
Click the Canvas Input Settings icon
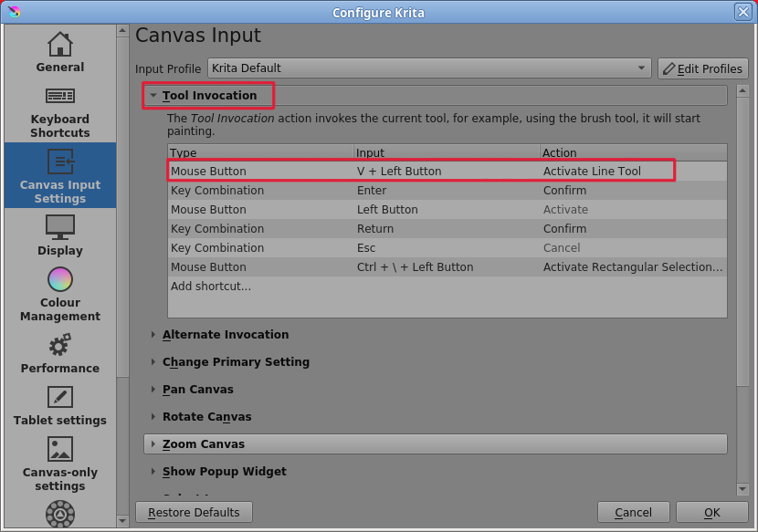(x=60, y=162)
